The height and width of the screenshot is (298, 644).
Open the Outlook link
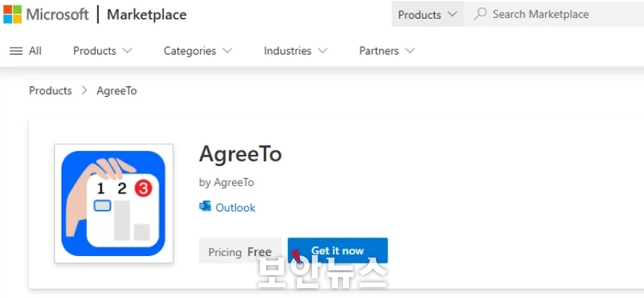[x=235, y=207]
